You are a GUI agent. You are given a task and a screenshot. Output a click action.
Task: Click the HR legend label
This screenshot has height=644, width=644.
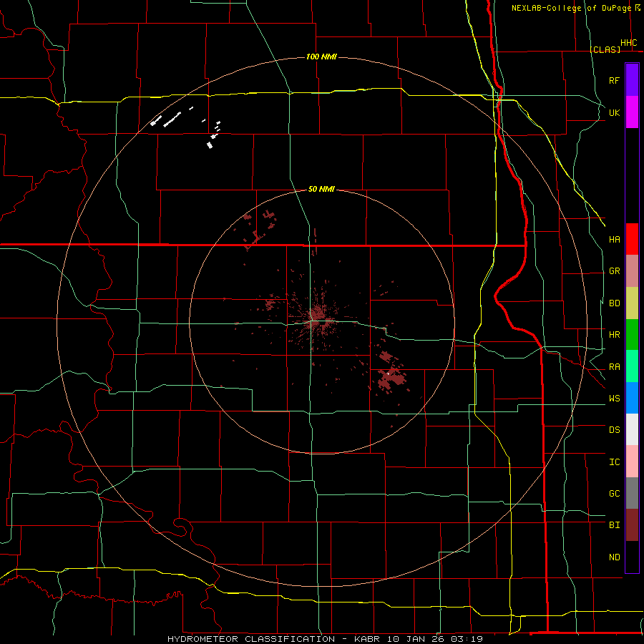coord(614,335)
